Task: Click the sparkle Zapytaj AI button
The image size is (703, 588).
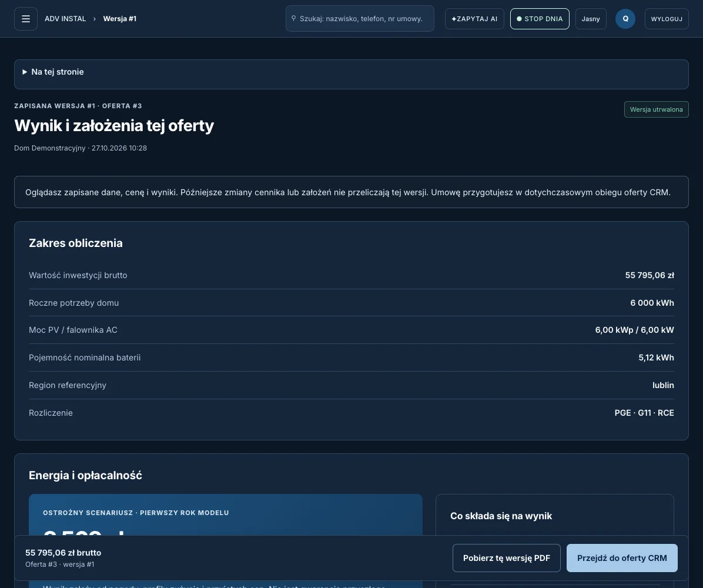Action: tap(474, 19)
